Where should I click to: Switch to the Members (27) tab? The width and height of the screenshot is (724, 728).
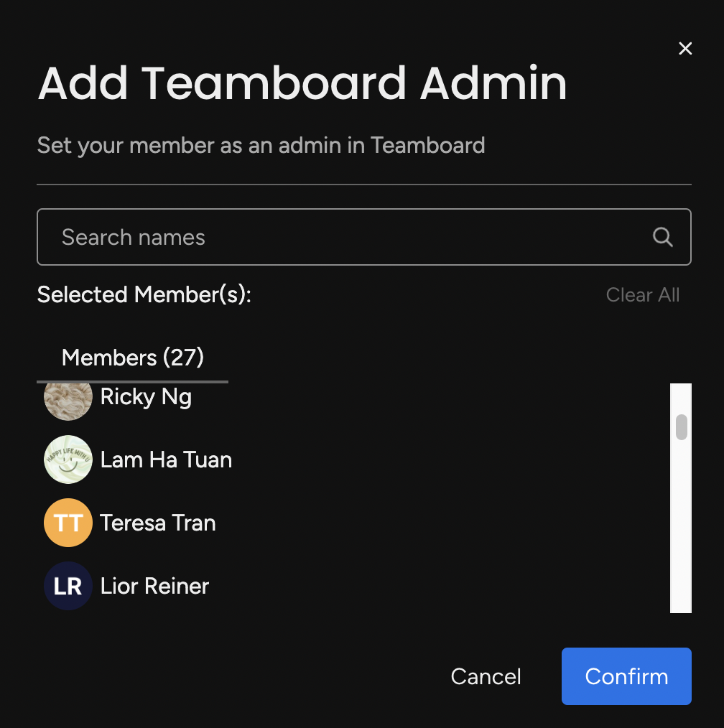coord(132,358)
